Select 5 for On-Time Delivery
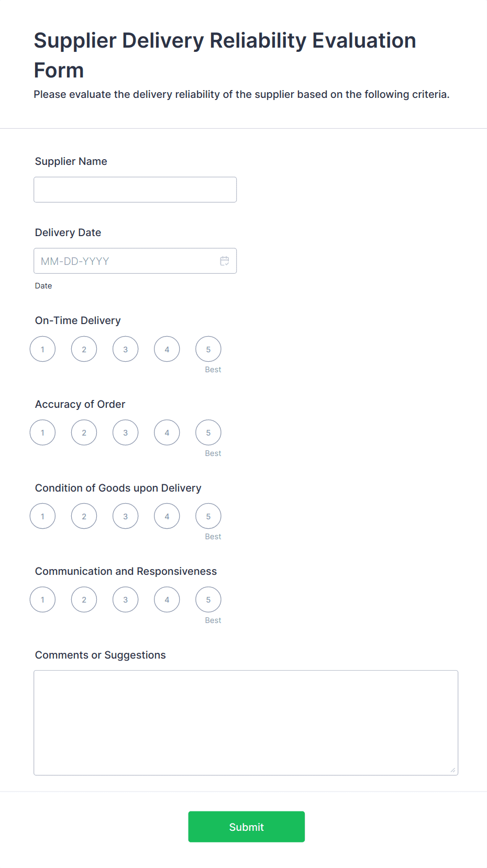This screenshot has width=487, height=868. pos(208,349)
